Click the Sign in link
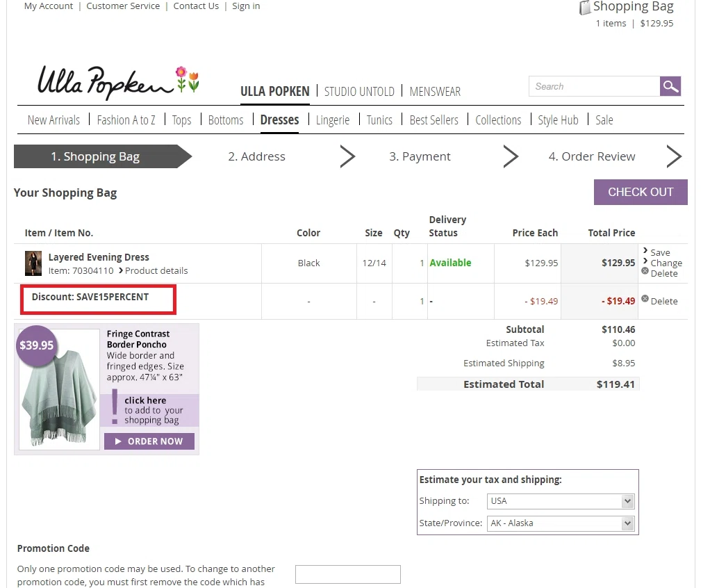This screenshot has width=710, height=588. (246, 6)
